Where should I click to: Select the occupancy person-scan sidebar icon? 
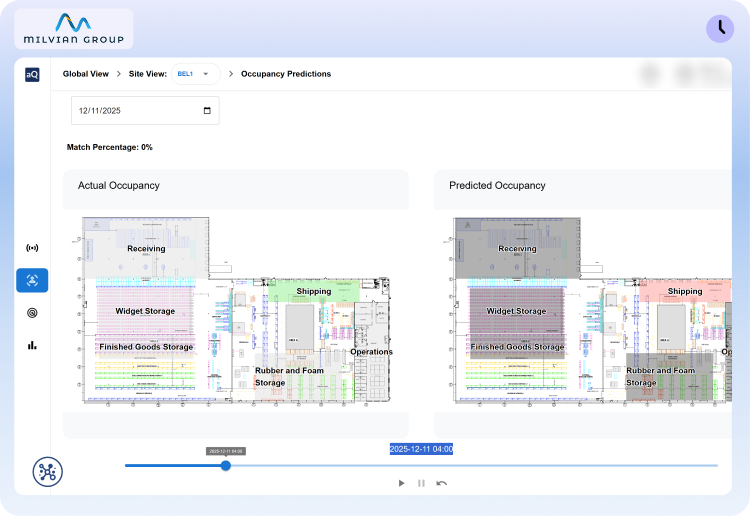click(32, 280)
